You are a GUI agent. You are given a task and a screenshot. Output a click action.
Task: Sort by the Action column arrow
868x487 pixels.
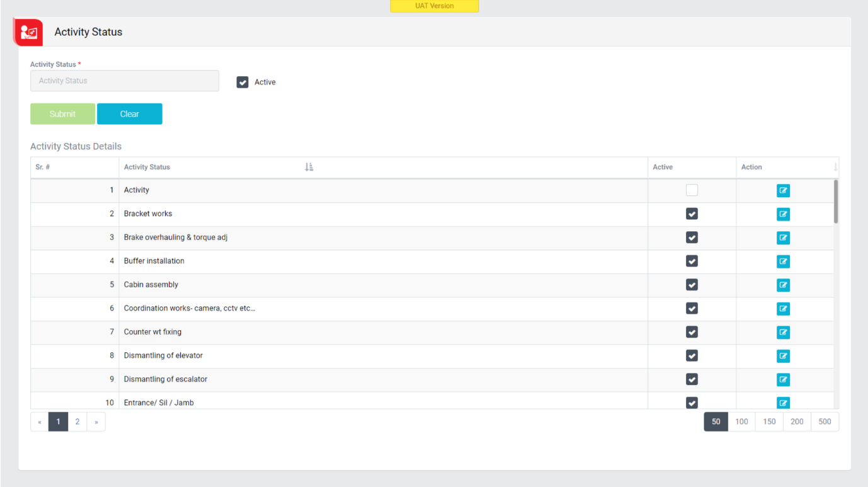(835, 167)
